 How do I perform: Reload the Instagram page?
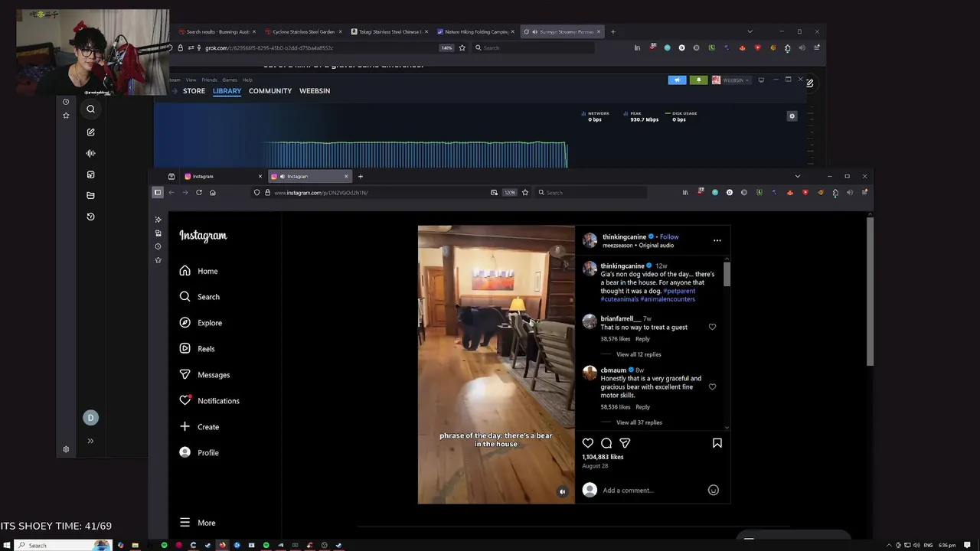pos(199,193)
